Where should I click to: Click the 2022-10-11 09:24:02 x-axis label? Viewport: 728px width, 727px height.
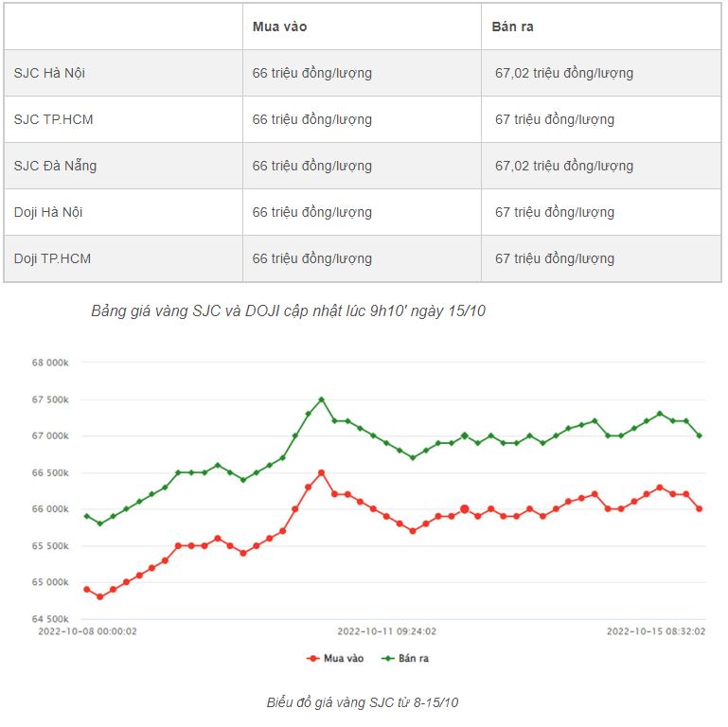[x=387, y=630]
